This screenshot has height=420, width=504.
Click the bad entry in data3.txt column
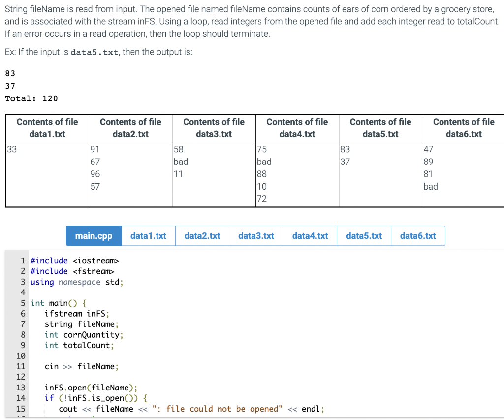[181, 162]
